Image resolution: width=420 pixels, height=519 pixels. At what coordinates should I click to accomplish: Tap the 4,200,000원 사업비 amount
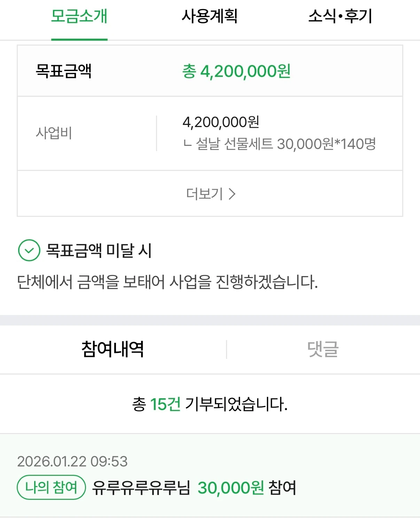[221, 122]
